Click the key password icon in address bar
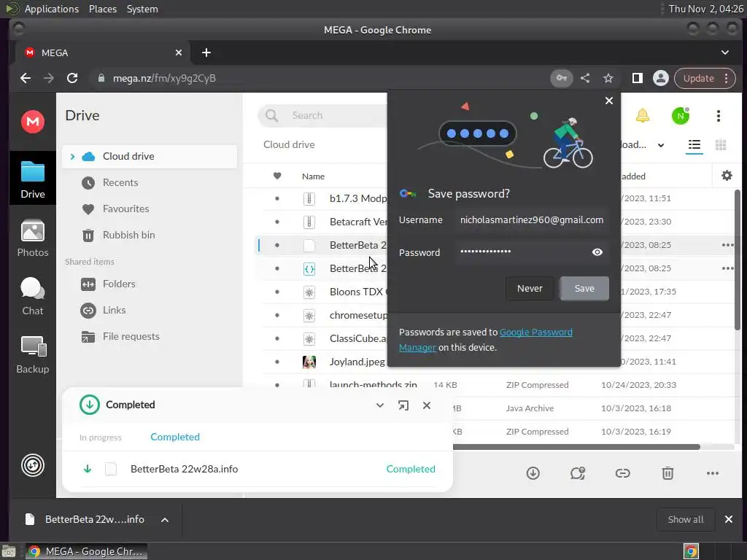Screen dimensions: 747x560 tap(561, 78)
